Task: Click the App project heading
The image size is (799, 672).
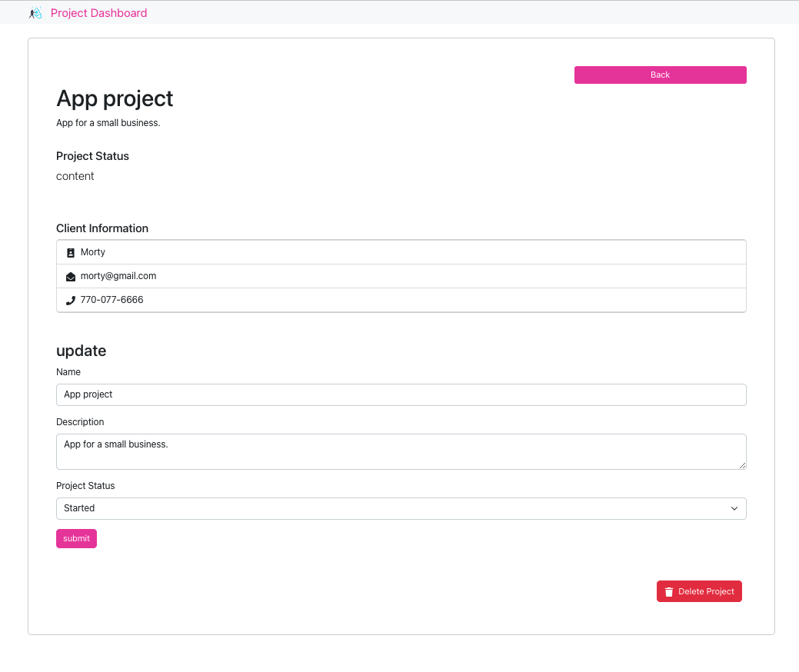Action: pos(115,99)
